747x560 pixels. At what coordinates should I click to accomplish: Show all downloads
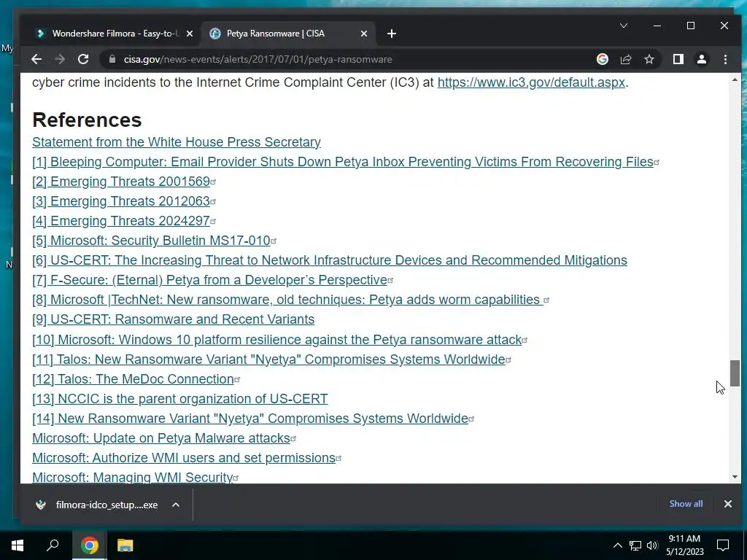tap(686, 504)
